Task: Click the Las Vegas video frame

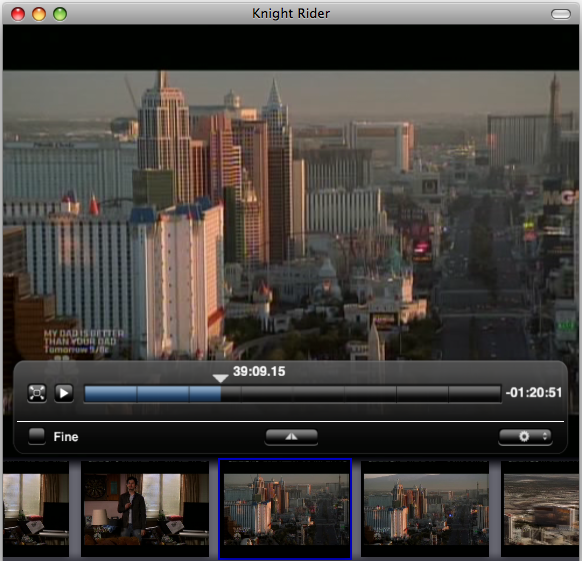Action: point(291,215)
